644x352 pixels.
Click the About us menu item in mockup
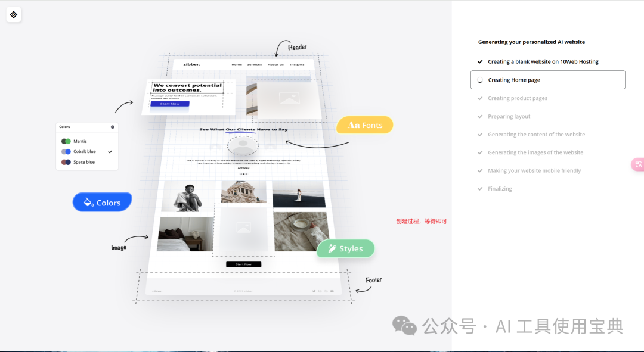[x=275, y=64]
